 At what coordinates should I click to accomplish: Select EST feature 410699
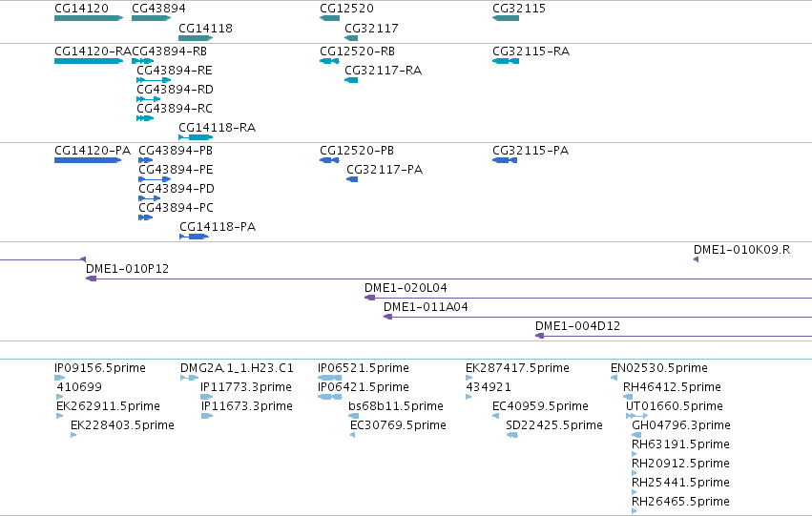pyautogui.click(x=59, y=397)
